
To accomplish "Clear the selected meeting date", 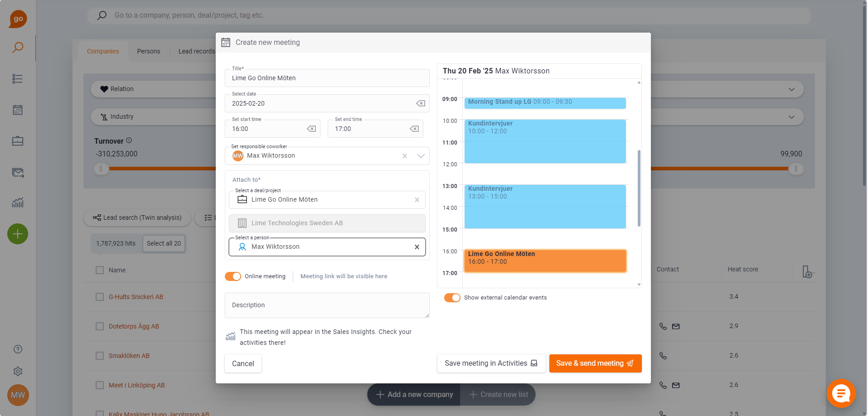I will [x=421, y=103].
